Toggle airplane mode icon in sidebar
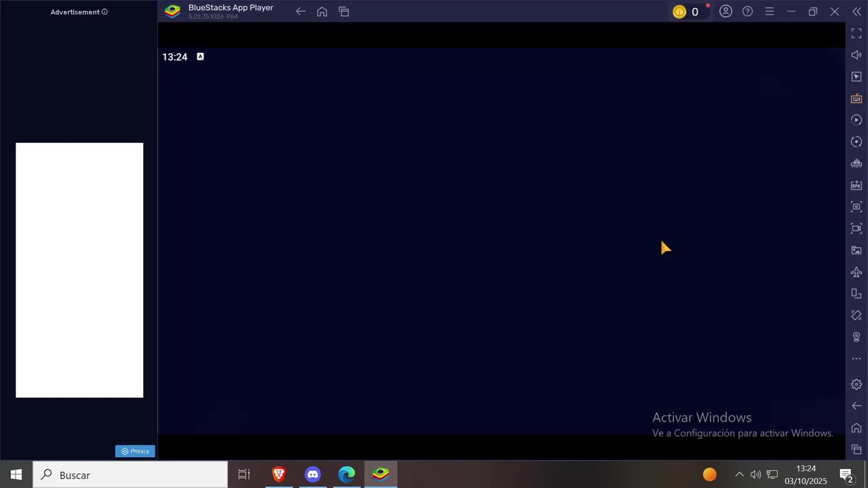 [856, 272]
